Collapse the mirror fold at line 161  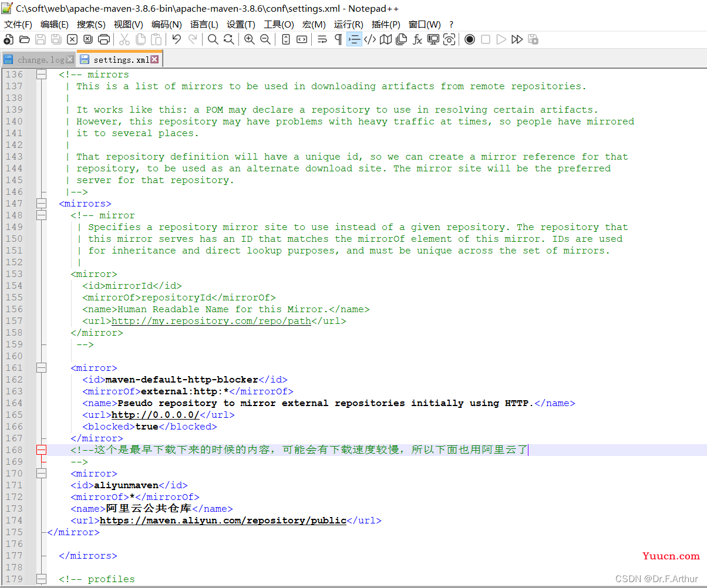coord(41,368)
